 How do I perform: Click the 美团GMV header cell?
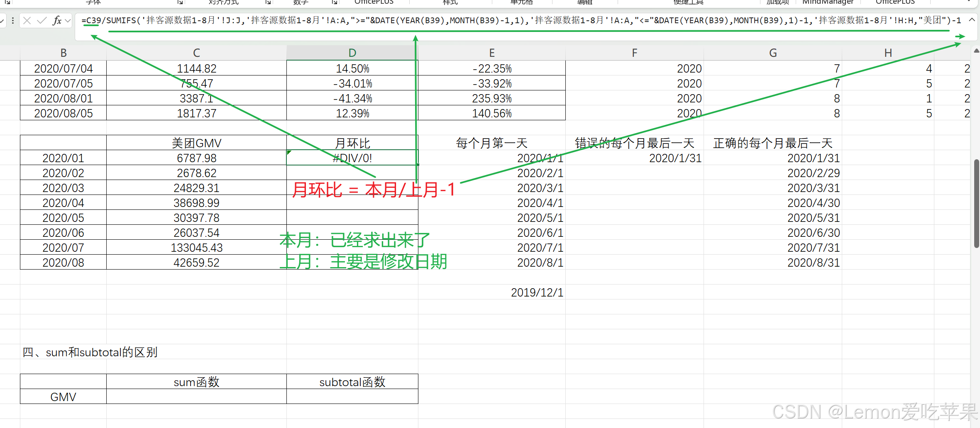pos(196,143)
